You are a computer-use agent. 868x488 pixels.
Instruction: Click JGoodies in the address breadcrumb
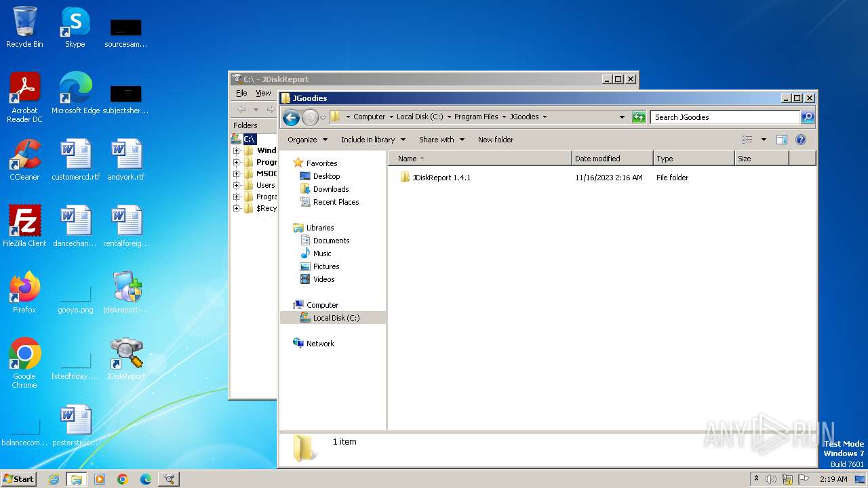coord(524,117)
